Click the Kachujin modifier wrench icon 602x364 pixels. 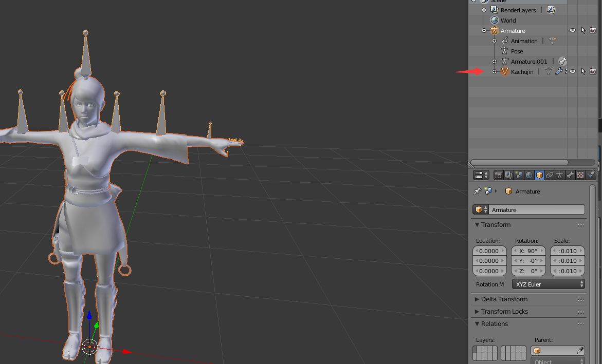coord(558,72)
